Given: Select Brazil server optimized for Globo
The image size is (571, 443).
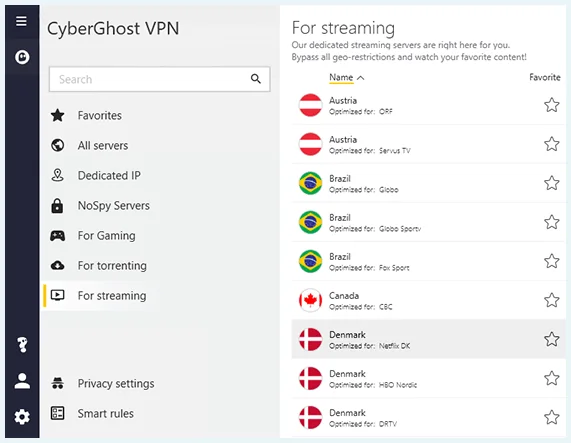Looking at the screenshot, I should tap(428, 183).
